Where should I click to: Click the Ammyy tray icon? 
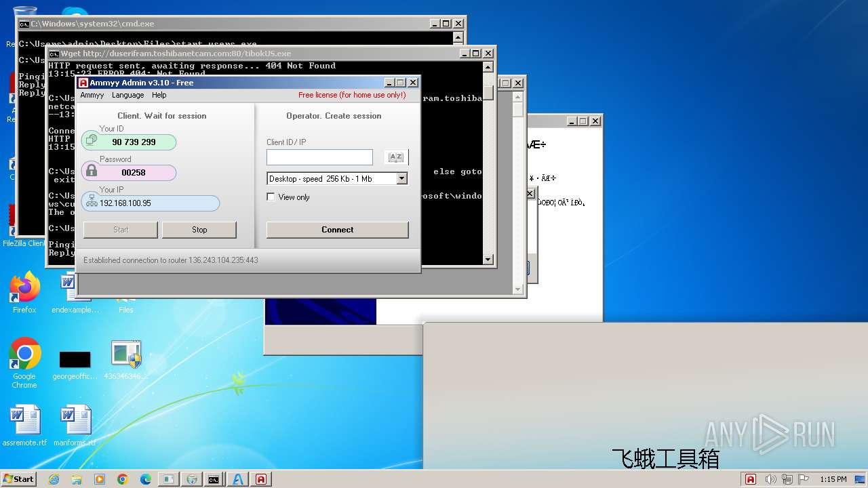coord(751,479)
